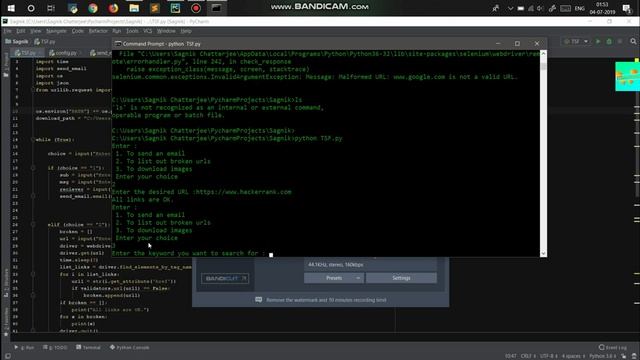Click 4 spaces indent setting in status bar
This screenshot has width=640, height=360.
573,356
